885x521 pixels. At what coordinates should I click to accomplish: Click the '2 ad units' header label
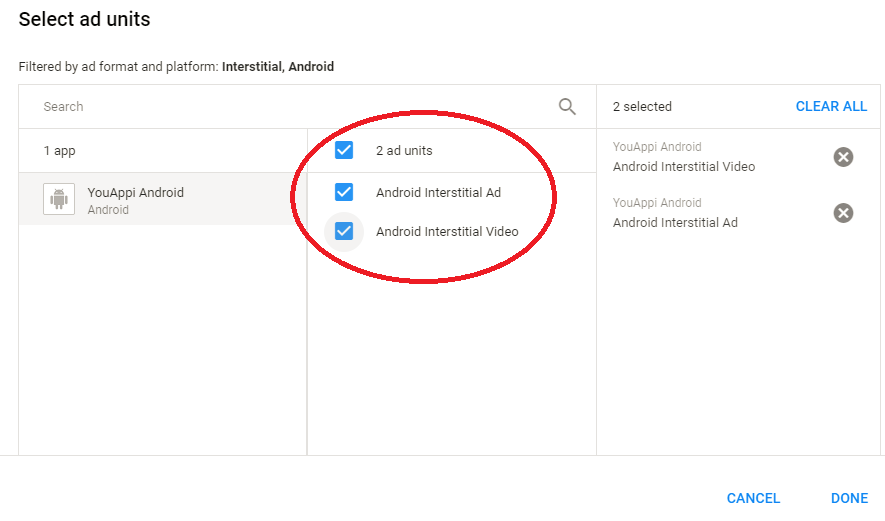[404, 151]
